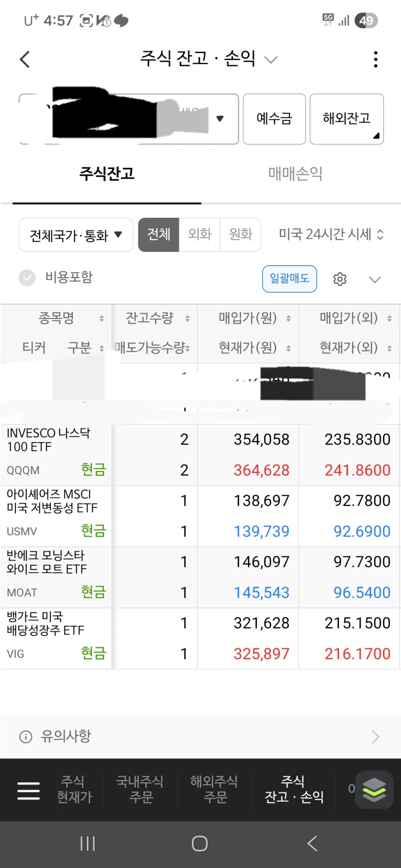401x868 pixels.
Task: Tap the 일괄매도 button
Action: pos(289,279)
